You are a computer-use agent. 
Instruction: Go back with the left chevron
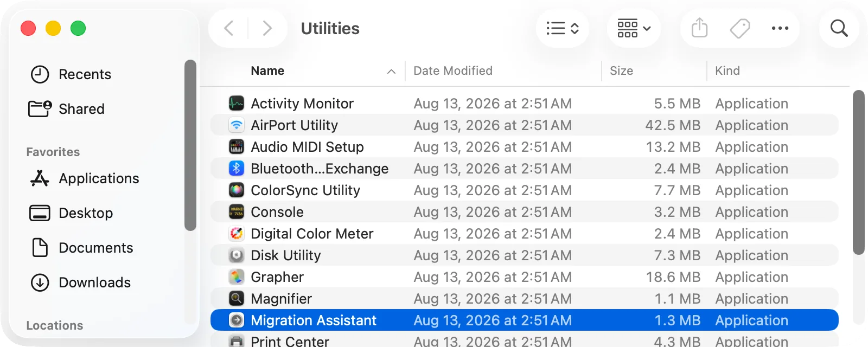pos(229,28)
